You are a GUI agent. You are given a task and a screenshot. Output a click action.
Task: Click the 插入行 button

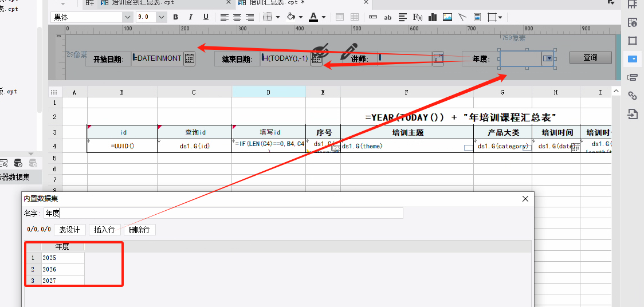[104, 230]
